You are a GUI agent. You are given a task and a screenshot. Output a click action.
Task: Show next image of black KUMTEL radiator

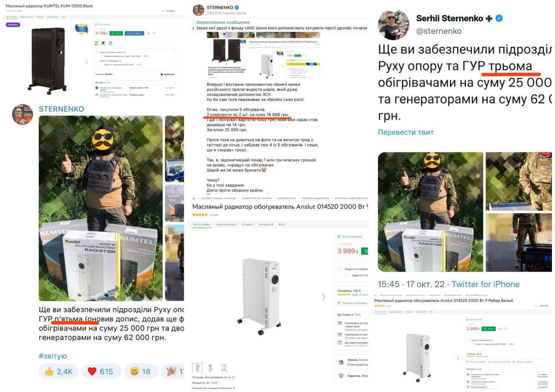pos(86,62)
